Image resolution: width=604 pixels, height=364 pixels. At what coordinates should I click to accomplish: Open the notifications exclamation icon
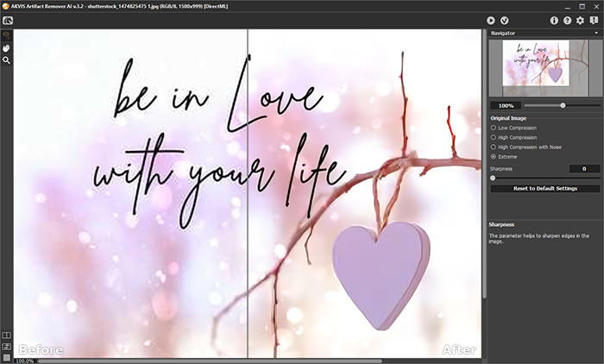[x=593, y=20]
